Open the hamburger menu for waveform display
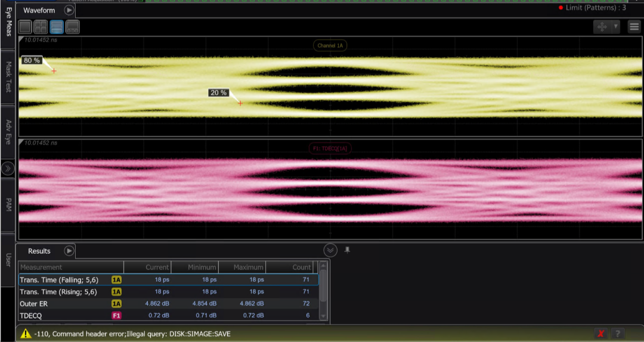This screenshot has height=342, width=644. click(x=634, y=27)
